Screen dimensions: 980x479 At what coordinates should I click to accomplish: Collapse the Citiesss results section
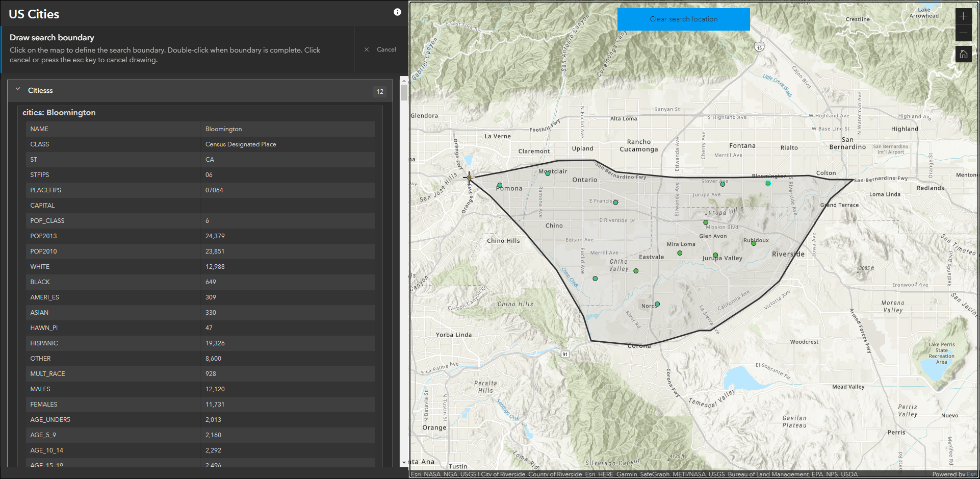click(x=18, y=90)
